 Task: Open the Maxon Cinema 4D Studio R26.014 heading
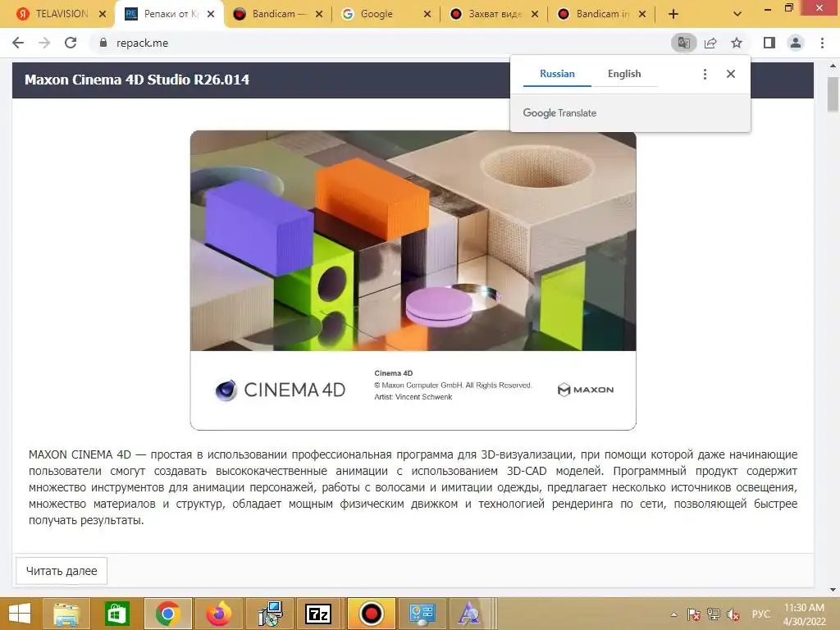[x=137, y=80]
